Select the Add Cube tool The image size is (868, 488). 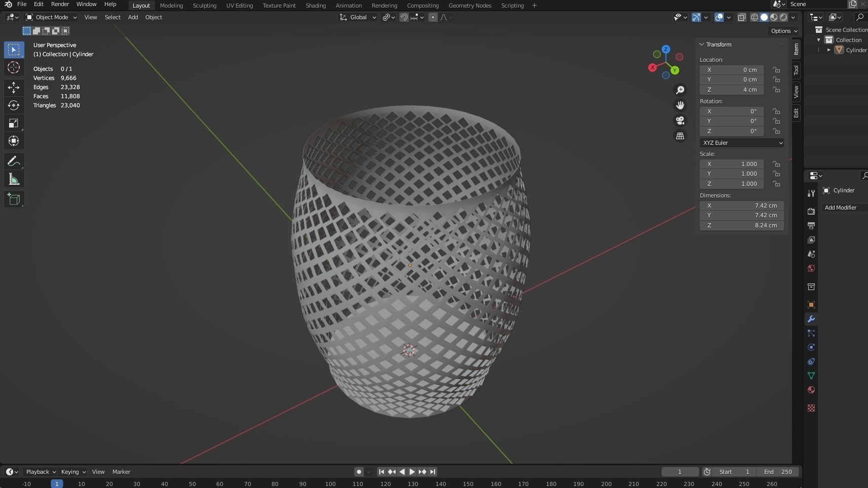[x=14, y=199]
